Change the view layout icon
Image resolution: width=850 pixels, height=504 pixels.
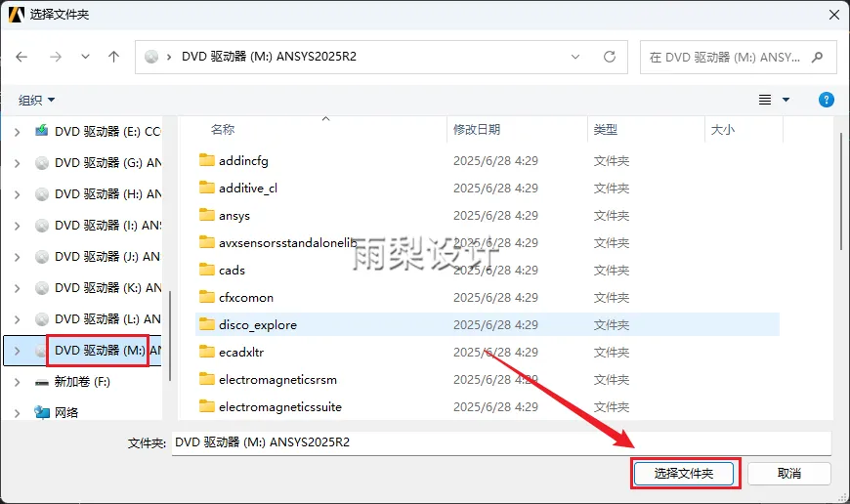point(764,100)
